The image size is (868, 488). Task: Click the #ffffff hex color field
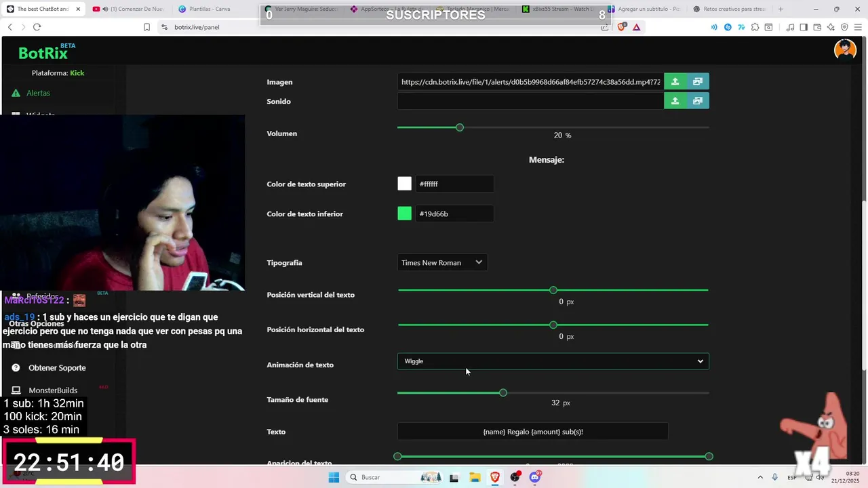454,184
